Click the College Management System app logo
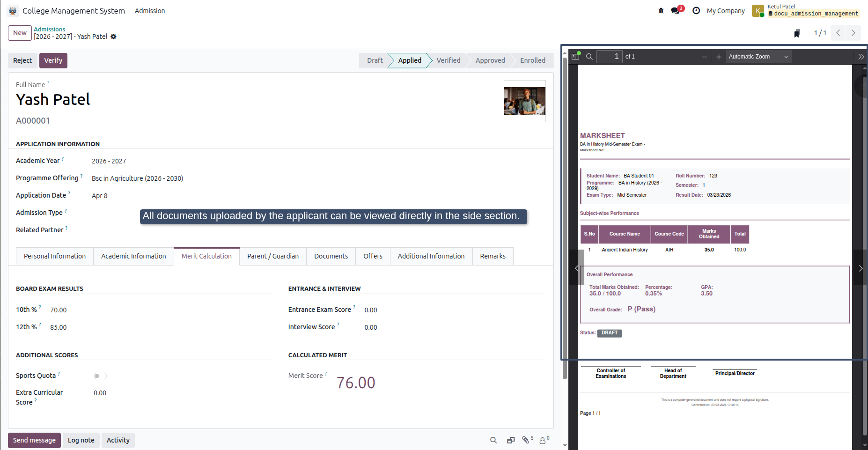Viewport: 868px width, 450px height. pyautogui.click(x=13, y=11)
